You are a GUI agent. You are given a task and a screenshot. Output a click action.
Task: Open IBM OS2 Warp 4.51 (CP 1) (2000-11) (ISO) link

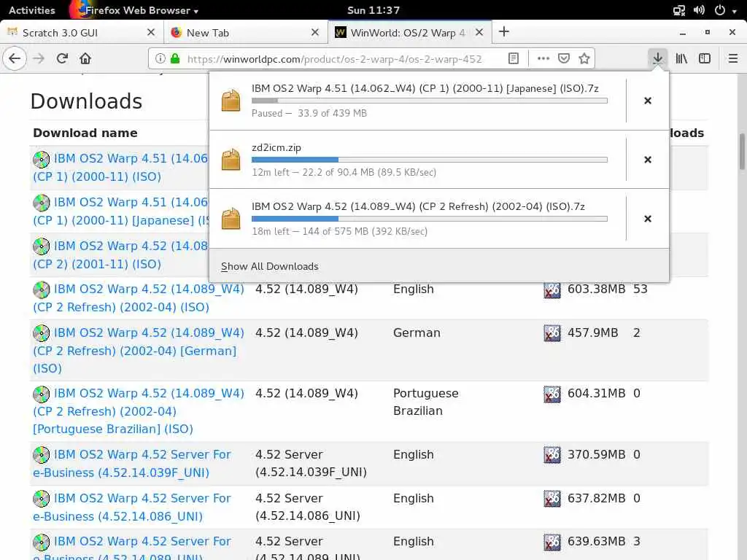[x=120, y=167]
